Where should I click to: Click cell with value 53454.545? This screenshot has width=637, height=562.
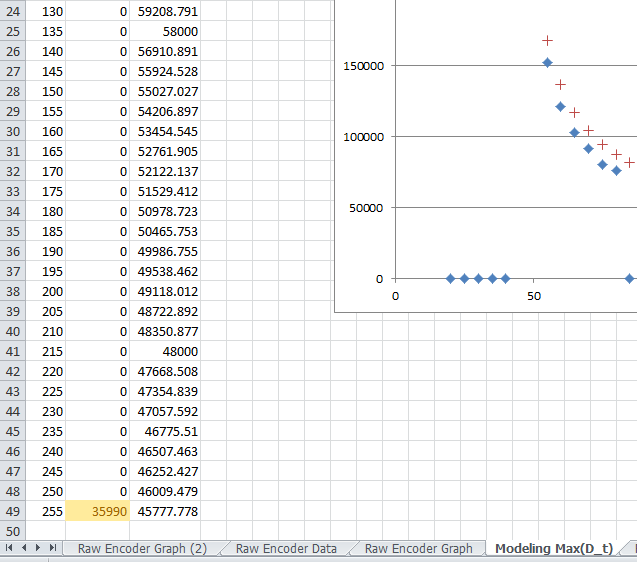(165, 131)
